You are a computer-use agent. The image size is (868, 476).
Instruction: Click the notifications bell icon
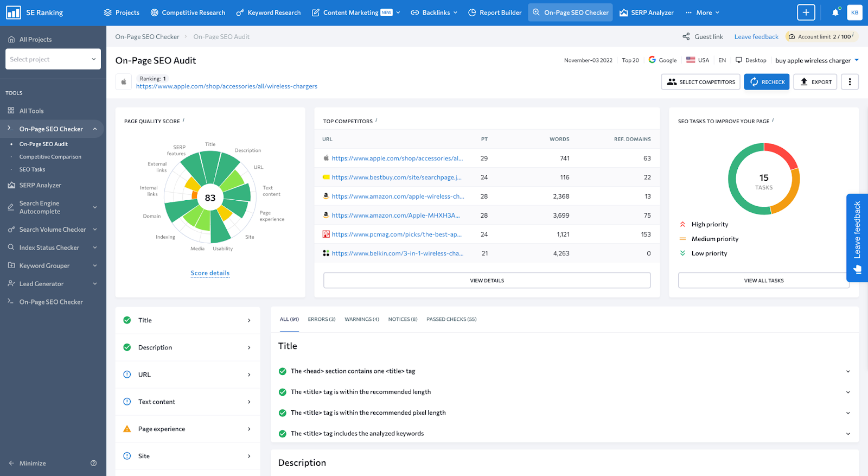[835, 12]
